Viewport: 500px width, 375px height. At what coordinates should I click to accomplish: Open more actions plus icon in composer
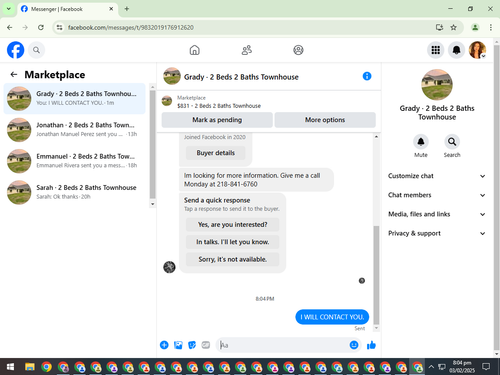point(164,345)
